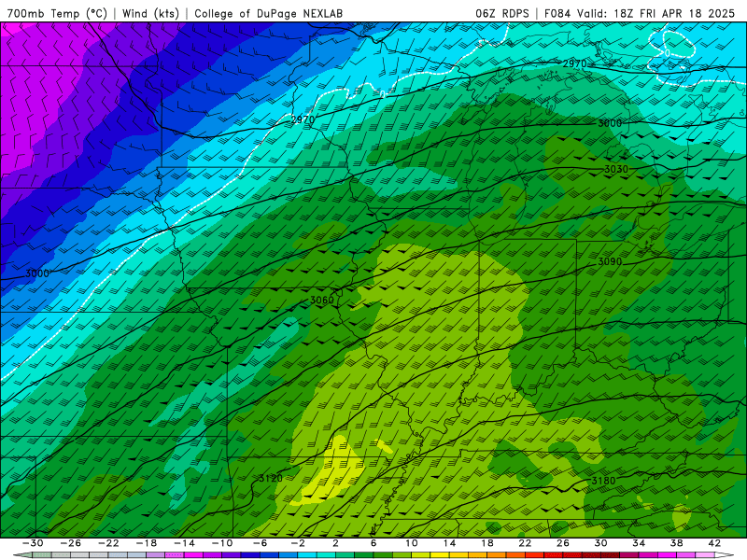Viewport: 747px width, 560px height.
Task: Click the "F084" forecast hour text
Action: [x=557, y=13]
